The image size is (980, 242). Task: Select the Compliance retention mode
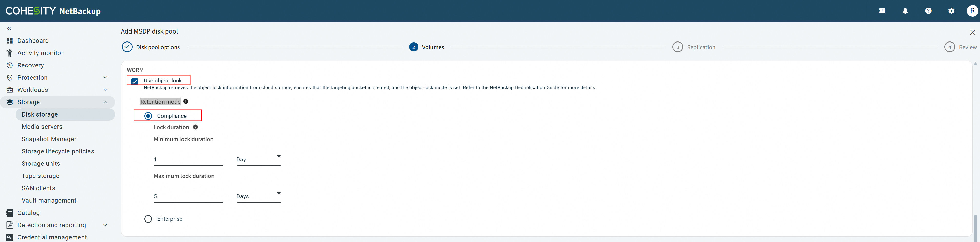[x=148, y=116]
